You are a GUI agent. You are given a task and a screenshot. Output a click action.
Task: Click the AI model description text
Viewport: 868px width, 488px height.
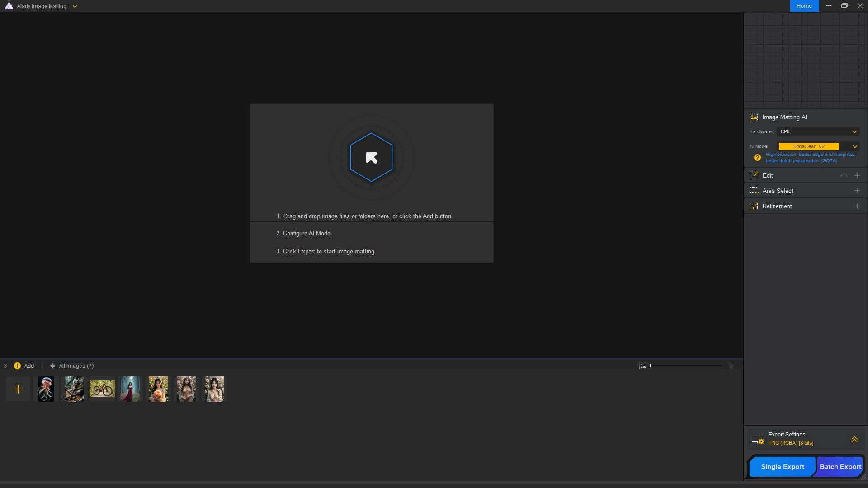[x=811, y=158]
